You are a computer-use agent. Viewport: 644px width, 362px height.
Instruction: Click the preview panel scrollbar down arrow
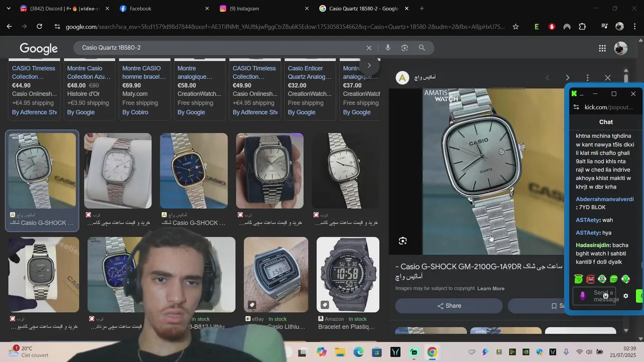pos(626,330)
